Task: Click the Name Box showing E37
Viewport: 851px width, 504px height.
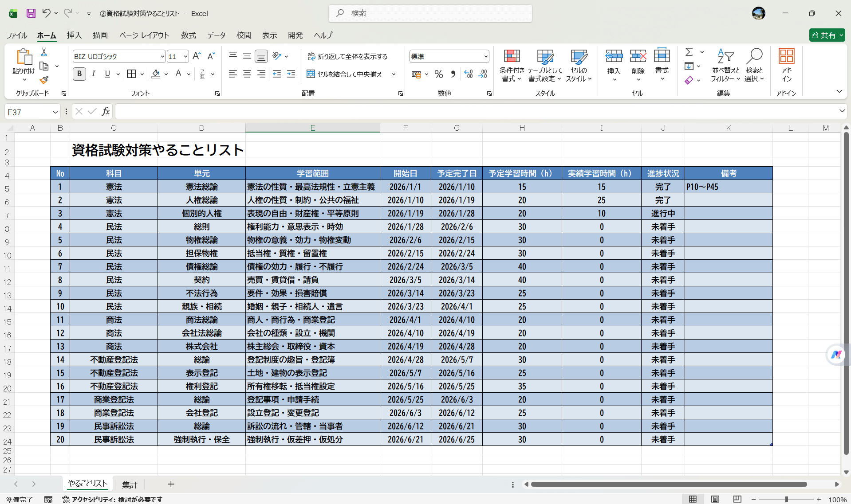Action: click(29, 111)
